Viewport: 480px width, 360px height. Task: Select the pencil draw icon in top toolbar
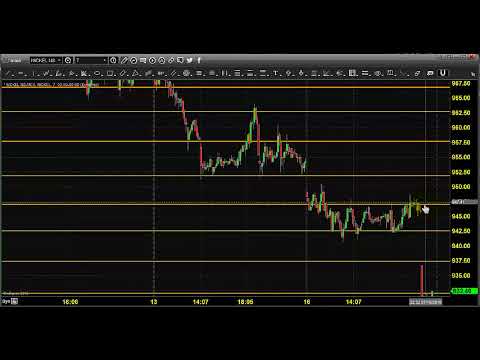click(x=124, y=60)
